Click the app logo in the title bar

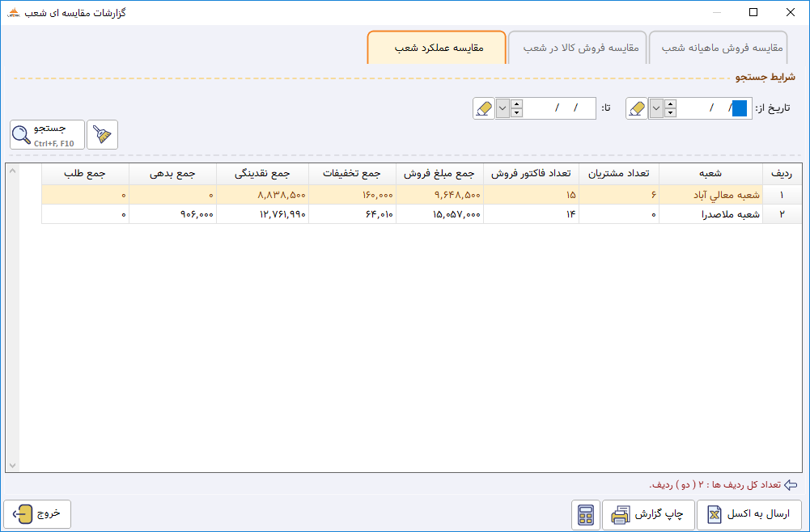tap(13, 12)
